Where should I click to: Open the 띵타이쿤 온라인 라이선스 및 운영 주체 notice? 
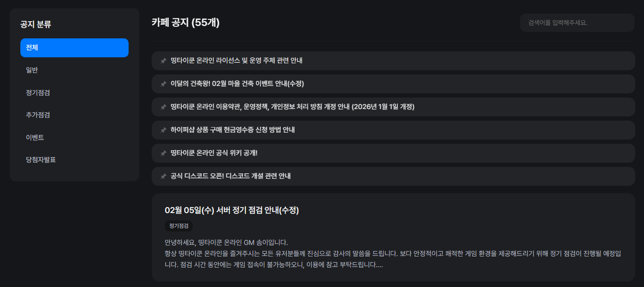236,61
